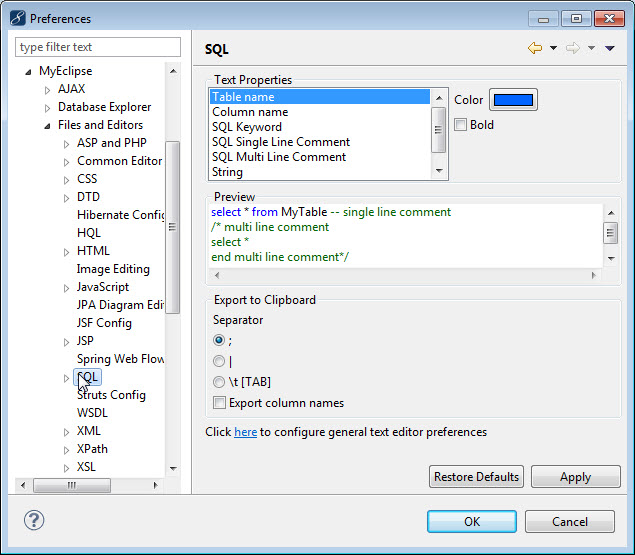Click the help question mark icon

(34, 520)
